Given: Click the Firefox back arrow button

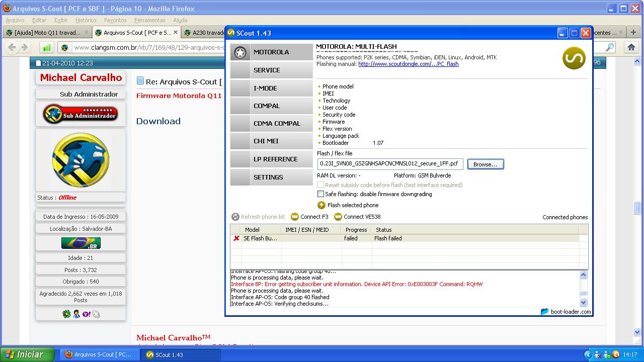Looking at the screenshot, I should 12,47.
